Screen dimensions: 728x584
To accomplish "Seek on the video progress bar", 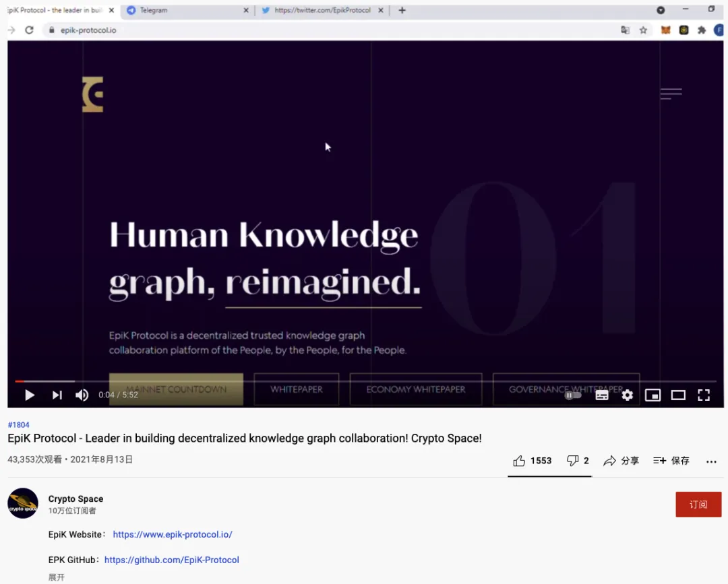I will pos(365,381).
